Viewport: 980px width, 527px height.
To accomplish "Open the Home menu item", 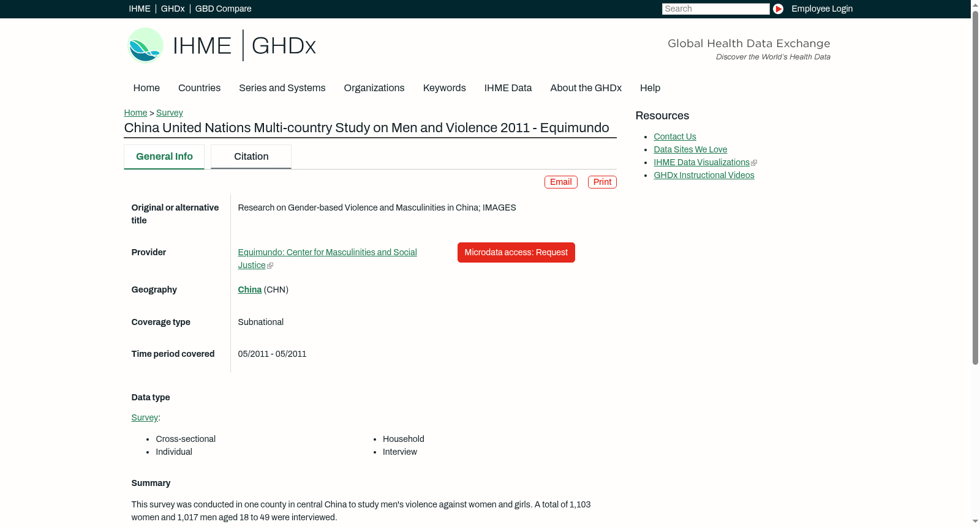I will 146,88.
